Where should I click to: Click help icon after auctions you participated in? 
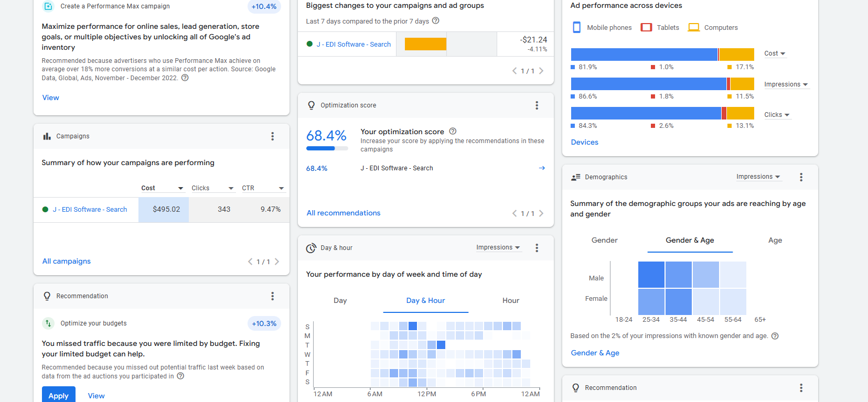[x=180, y=376]
